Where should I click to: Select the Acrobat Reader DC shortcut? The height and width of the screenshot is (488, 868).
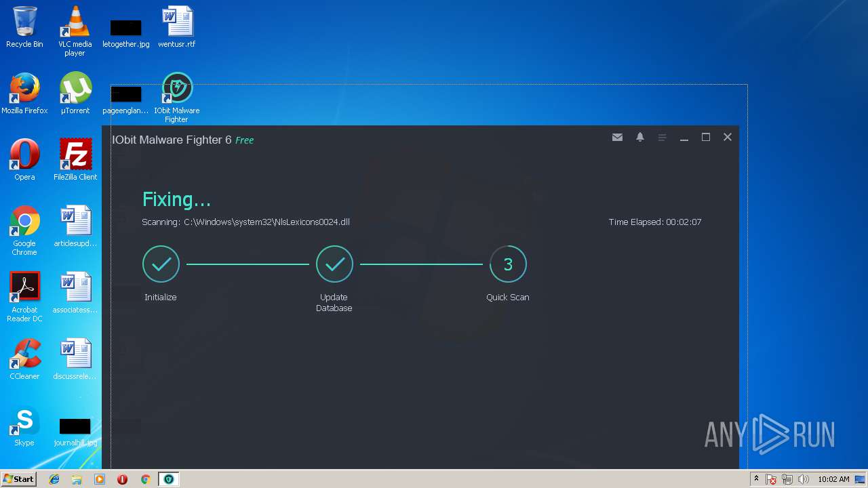(24, 297)
